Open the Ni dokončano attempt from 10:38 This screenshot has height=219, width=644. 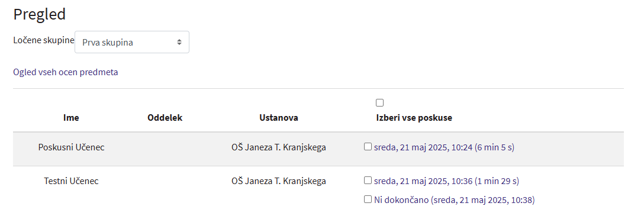[454, 200]
